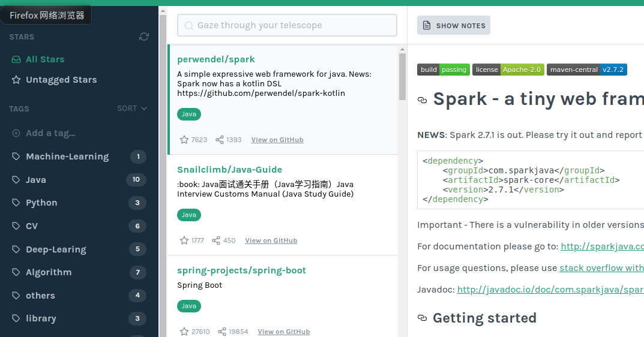This screenshot has height=337, width=644.
Task: Open the javadoc.io link
Action: click(x=550, y=290)
